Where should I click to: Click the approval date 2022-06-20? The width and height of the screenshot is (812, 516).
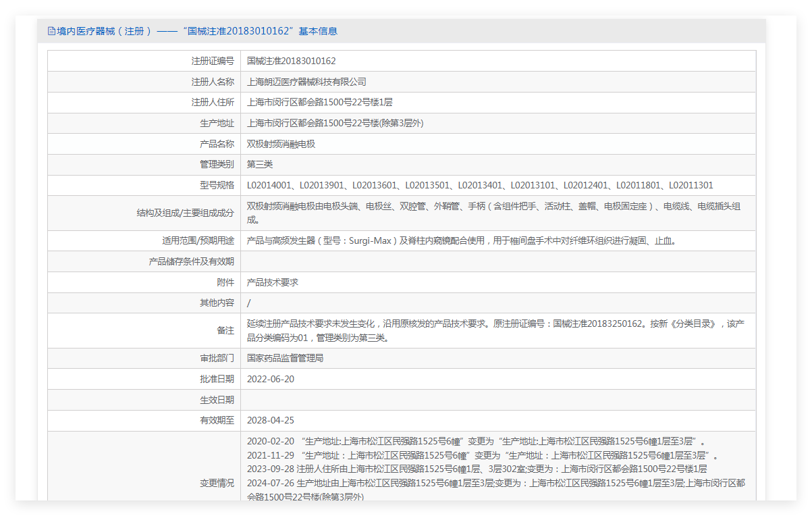271,379
